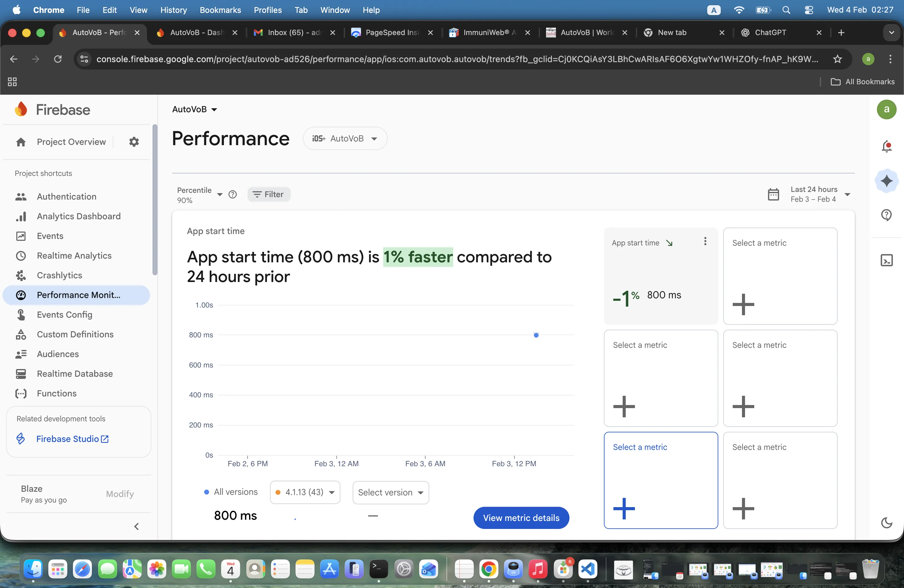Open Visual Studio Code from Dock
Screen dimensions: 904x588
588,569
